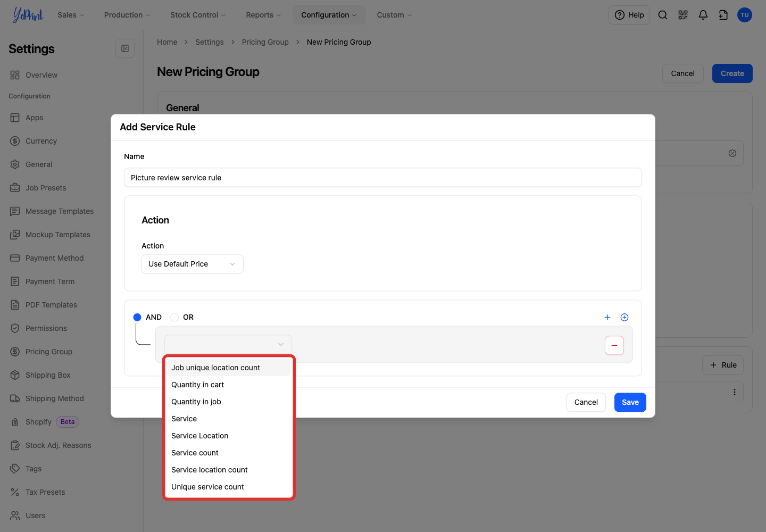
Task: Choose Unique service count option
Action: (229, 487)
